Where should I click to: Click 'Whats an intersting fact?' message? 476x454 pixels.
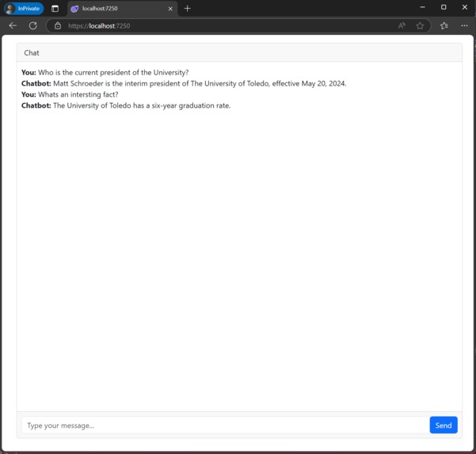pyautogui.click(x=70, y=94)
